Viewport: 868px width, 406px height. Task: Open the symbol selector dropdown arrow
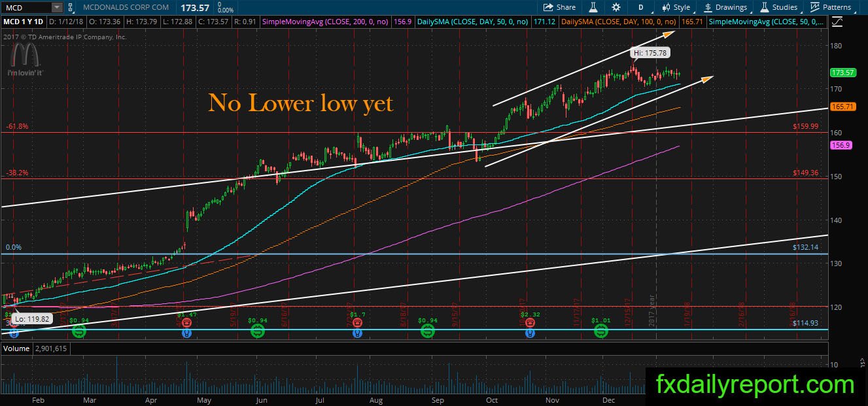pos(56,7)
